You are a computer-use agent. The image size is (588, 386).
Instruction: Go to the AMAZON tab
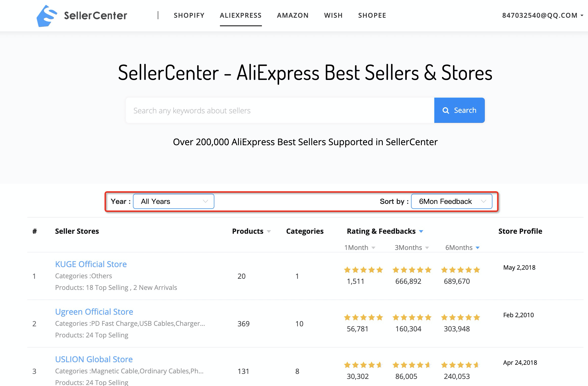click(293, 15)
